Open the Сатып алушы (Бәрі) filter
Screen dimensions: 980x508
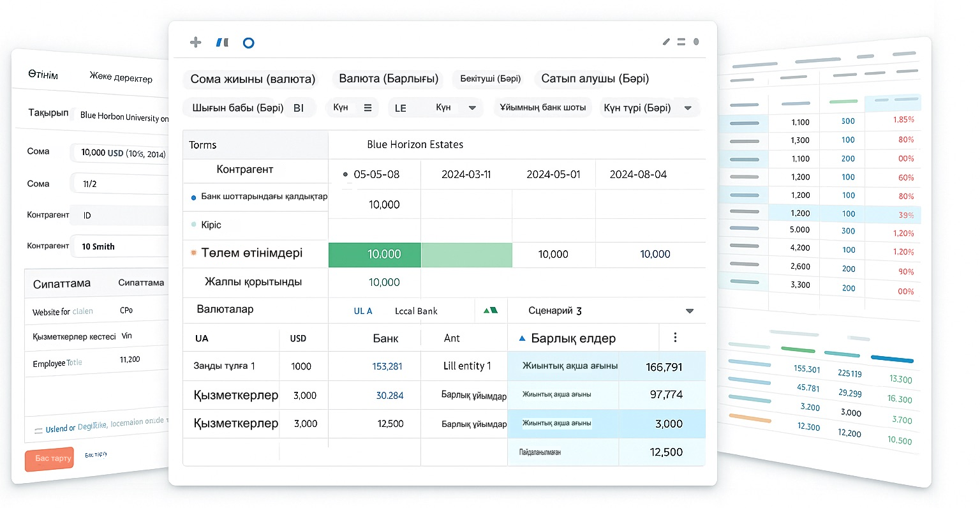[x=595, y=78]
